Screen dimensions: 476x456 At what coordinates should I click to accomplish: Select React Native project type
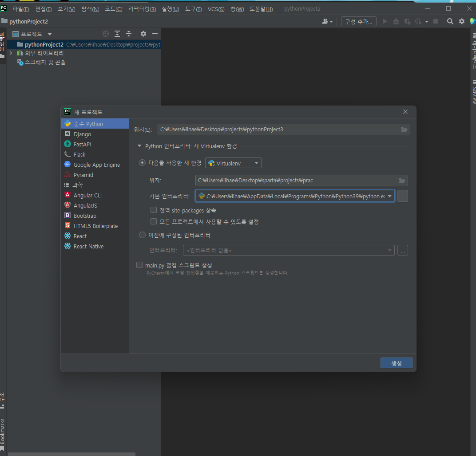(95, 246)
